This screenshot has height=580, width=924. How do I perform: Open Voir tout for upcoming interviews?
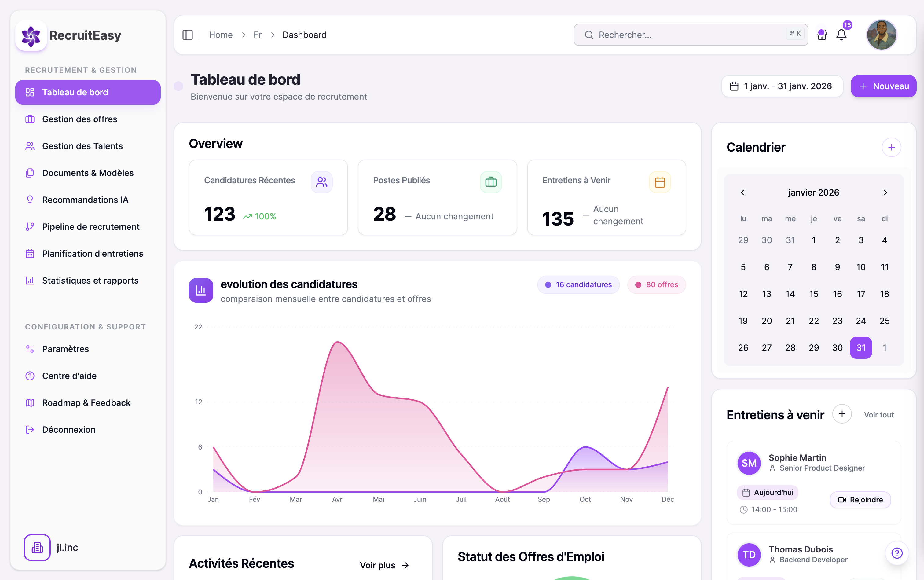879,414
